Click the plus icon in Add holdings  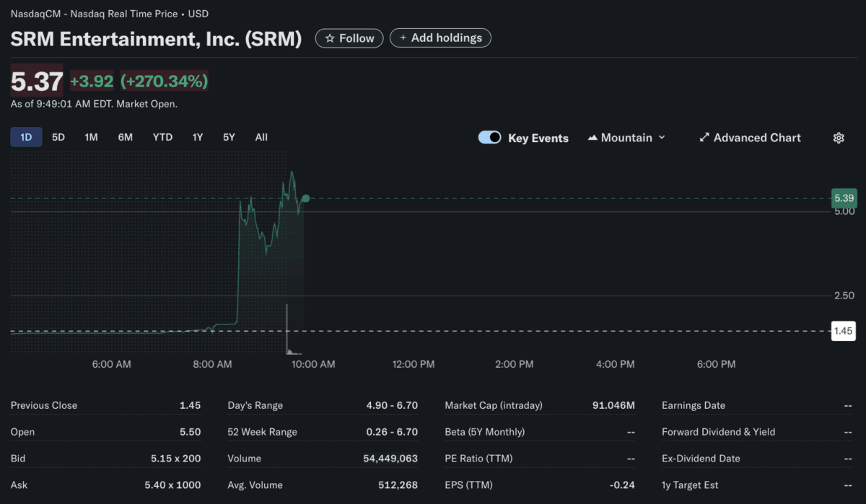pos(403,37)
